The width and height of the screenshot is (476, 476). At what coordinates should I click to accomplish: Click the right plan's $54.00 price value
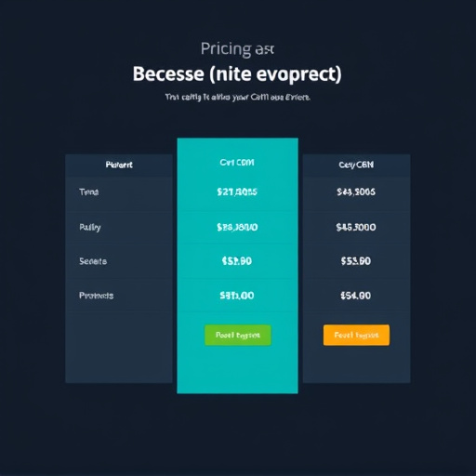(x=356, y=296)
